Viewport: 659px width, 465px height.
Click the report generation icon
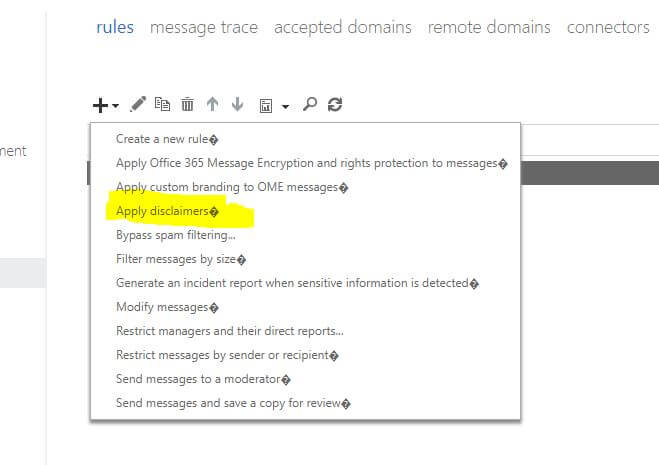coord(266,106)
